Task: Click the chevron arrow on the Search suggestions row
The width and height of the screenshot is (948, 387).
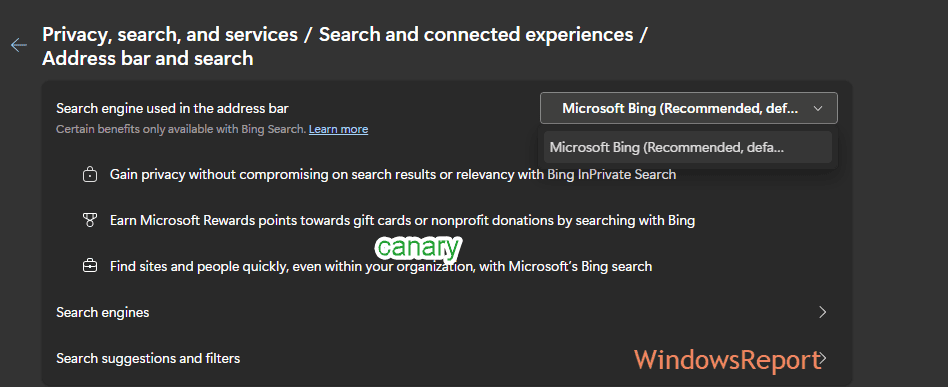Action: coord(822,358)
